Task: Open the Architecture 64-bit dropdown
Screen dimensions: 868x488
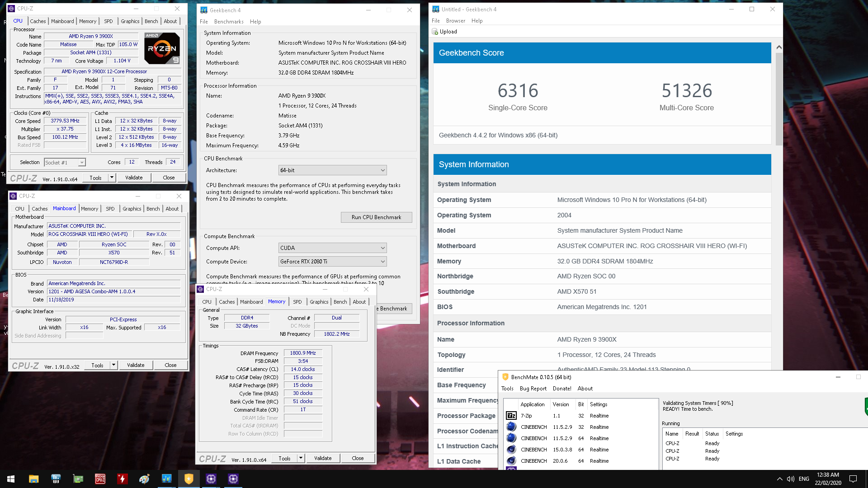Action: pyautogui.click(x=332, y=170)
